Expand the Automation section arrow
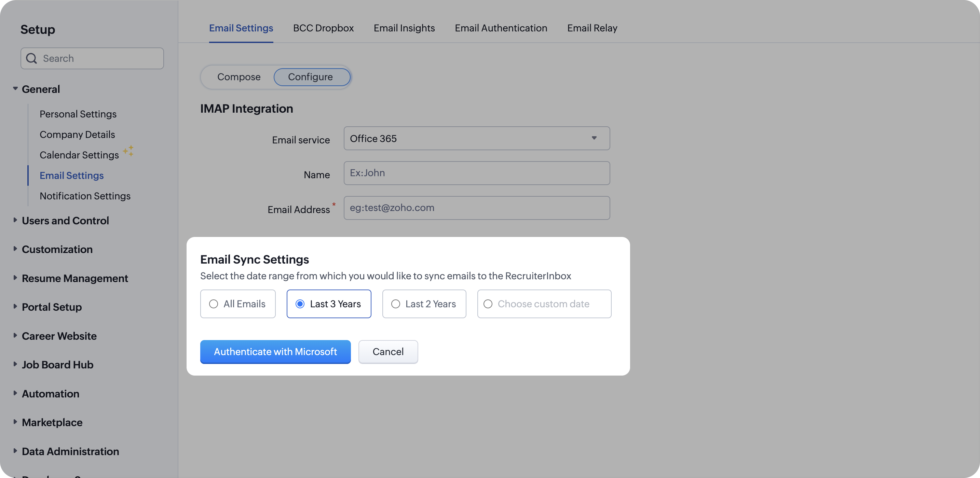The image size is (980, 478). [x=15, y=393]
